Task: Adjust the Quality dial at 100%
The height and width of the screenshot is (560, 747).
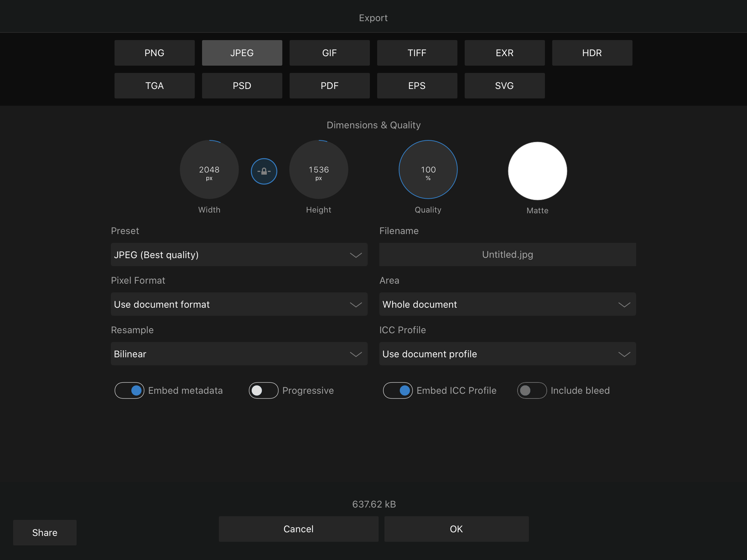Action: pos(428,170)
